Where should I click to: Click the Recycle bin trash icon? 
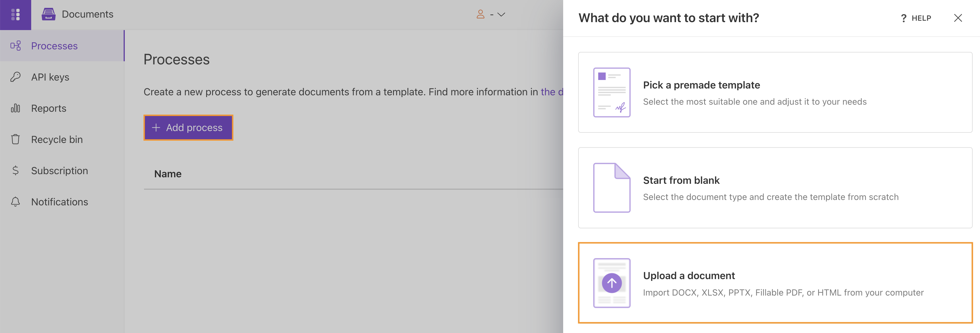[16, 139]
